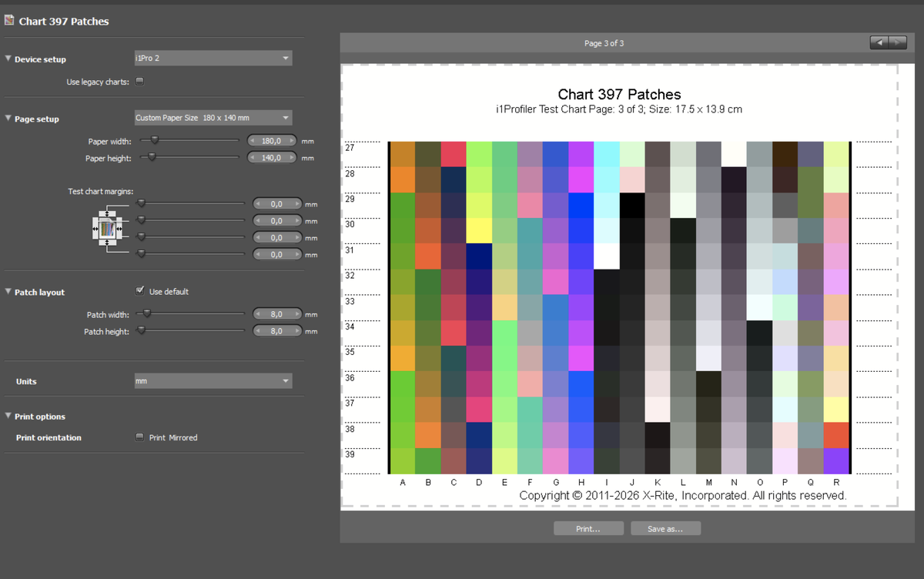Collapse the Page setup section
Screen dimensions: 924x579
click(8, 119)
